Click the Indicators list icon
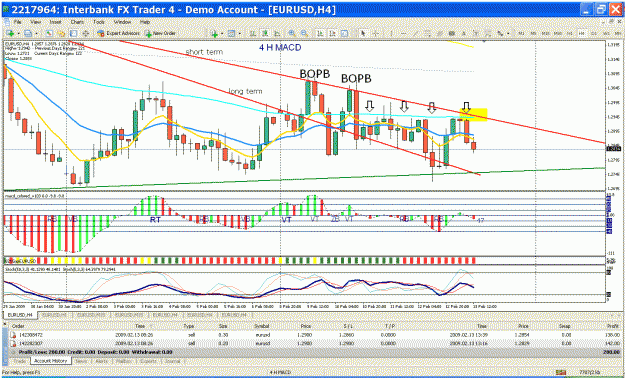The width and height of the screenshot is (625, 378). tap(214, 33)
